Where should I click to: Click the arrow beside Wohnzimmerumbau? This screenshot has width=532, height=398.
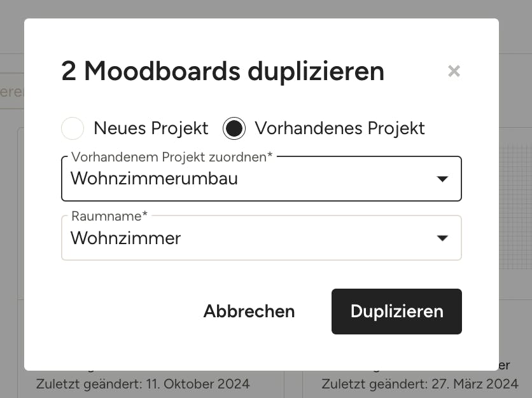tap(442, 179)
